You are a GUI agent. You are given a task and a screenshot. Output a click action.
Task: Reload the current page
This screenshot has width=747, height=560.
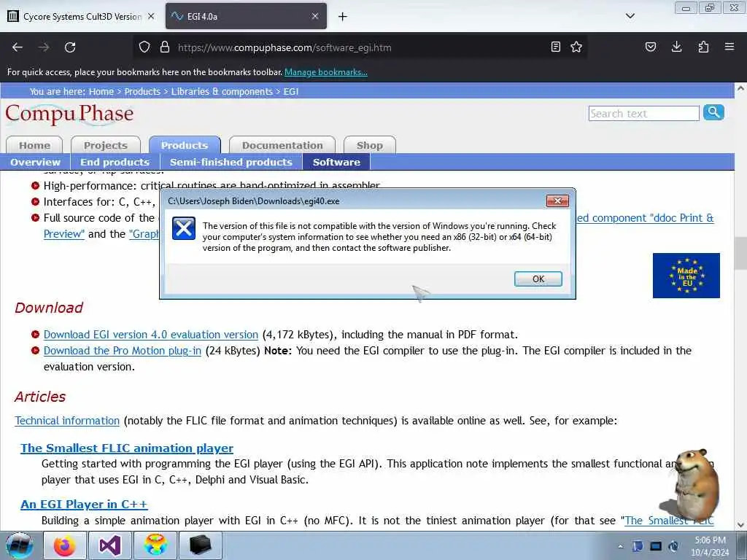[x=70, y=47]
